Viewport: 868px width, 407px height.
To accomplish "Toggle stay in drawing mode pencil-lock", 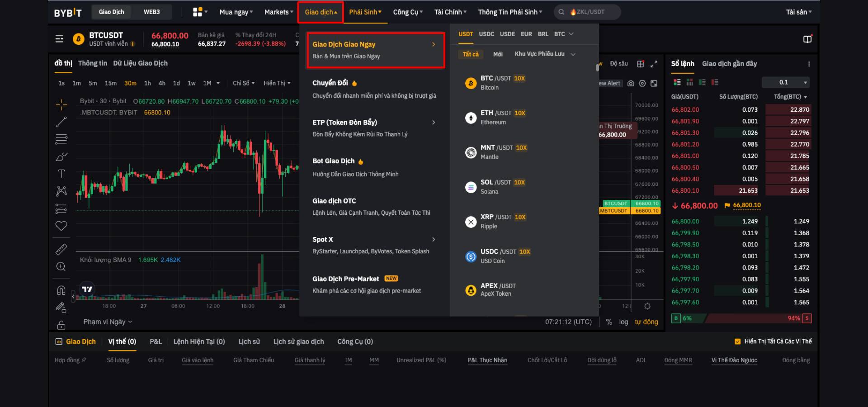I will click(x=61, y=308).
